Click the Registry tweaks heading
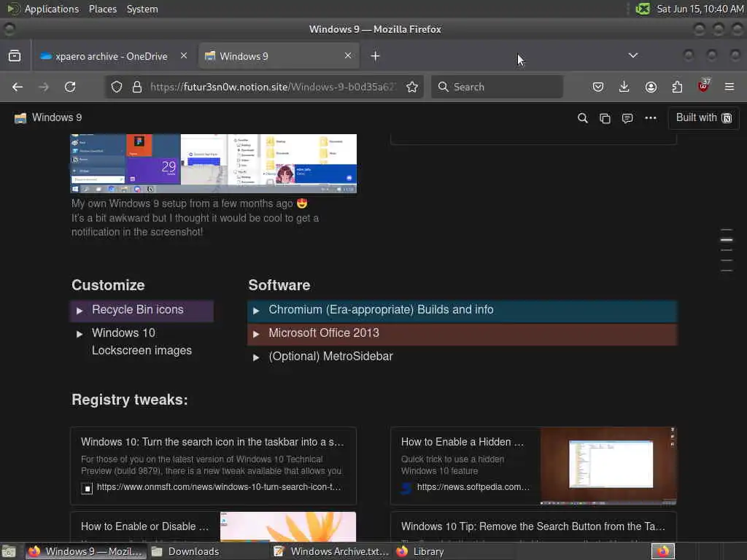747x560 pixels. [x=130, y=400]
